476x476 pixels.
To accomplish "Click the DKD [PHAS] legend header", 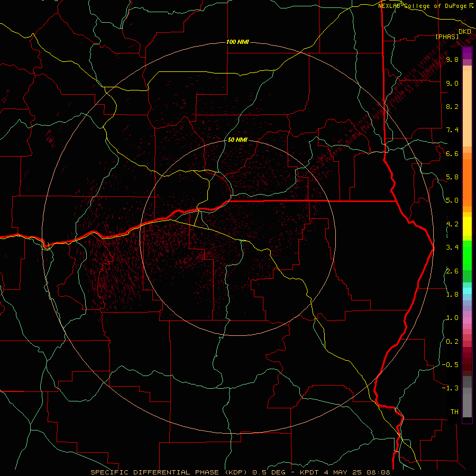I will tap(453, 34).
